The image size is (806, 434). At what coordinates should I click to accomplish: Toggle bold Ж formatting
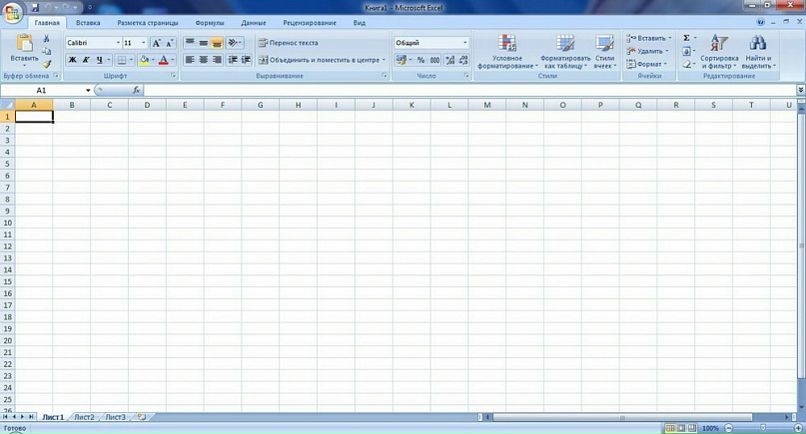click(x=72, y=60)
